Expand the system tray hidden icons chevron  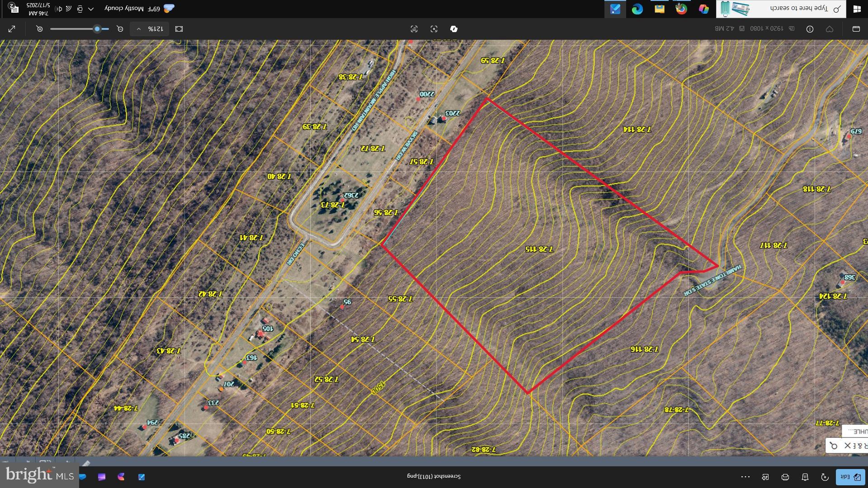coord(91,9)
